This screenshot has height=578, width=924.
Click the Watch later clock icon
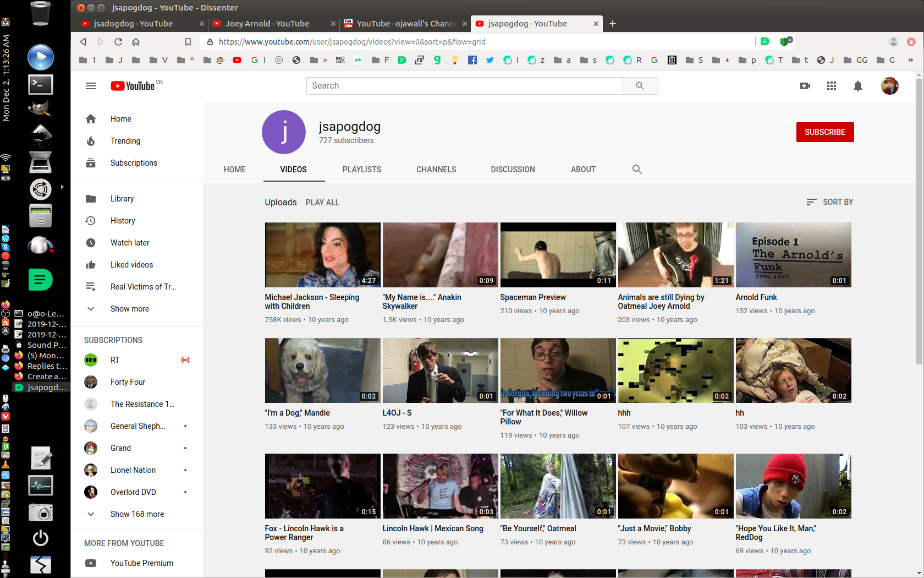[x=91, y=243]
